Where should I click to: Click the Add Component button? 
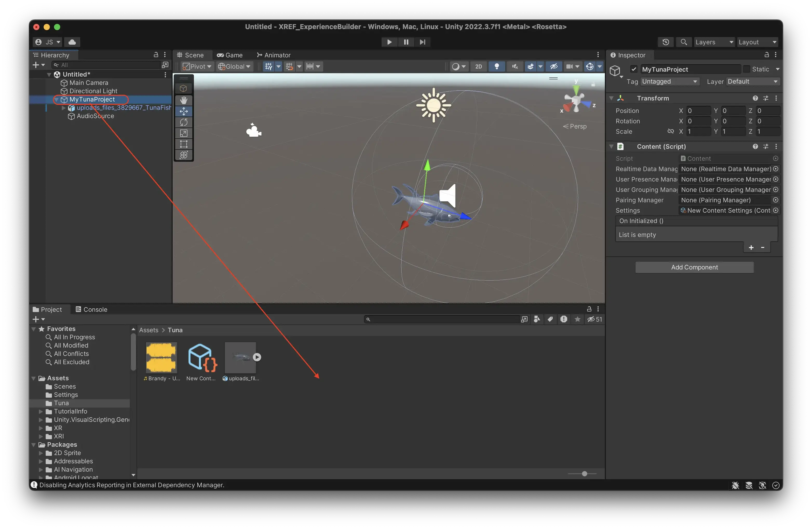click(x=694, y=267)
